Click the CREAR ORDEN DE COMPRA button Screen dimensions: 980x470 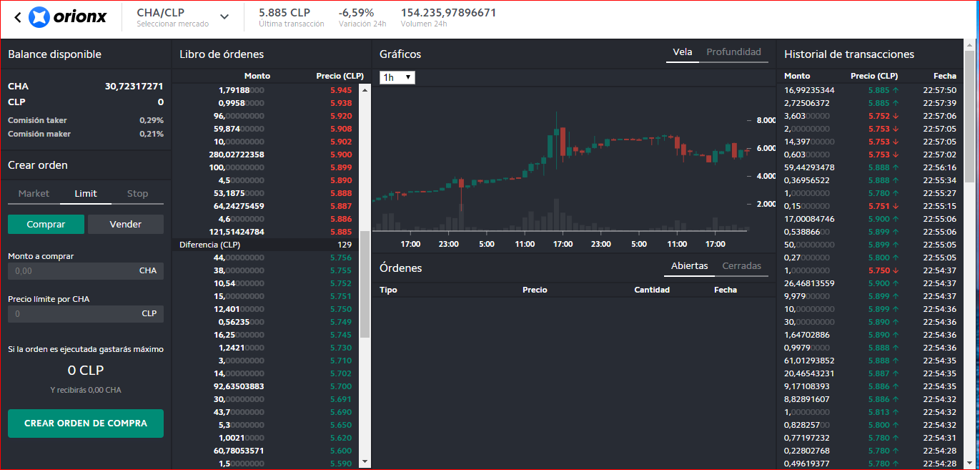(x=86, y=424)
